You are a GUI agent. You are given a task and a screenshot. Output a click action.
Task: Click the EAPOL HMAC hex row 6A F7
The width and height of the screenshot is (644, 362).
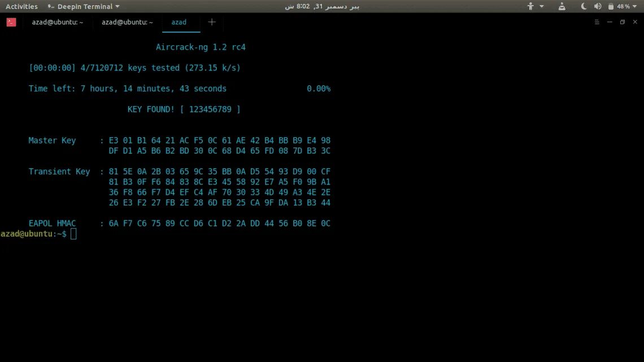[x=219, y=223]
